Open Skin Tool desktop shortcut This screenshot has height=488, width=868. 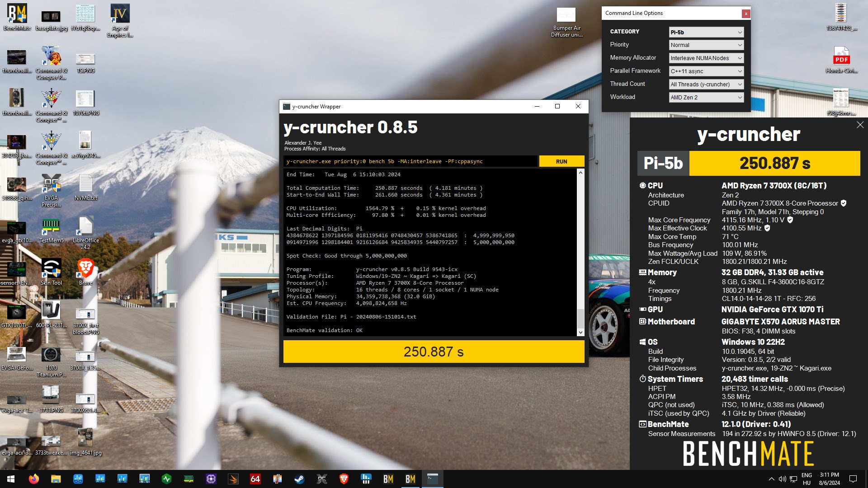(x=51, y=272)
